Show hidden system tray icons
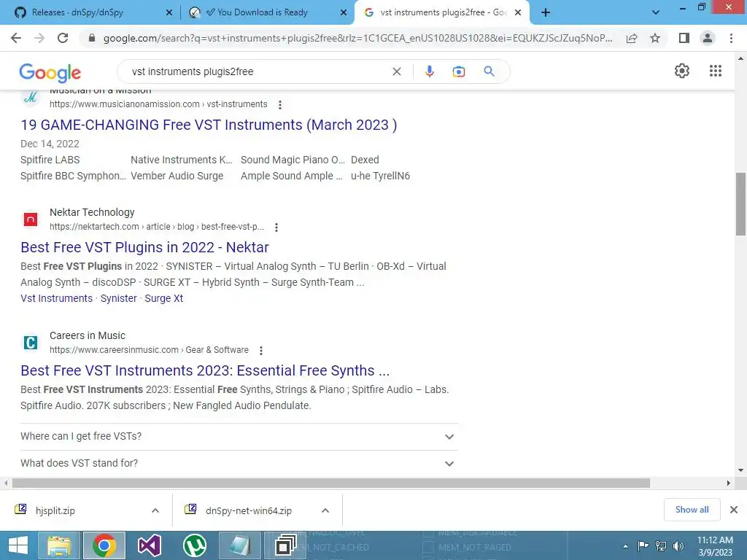This screenshot has height=560, width=747. (x=625, y=546)
